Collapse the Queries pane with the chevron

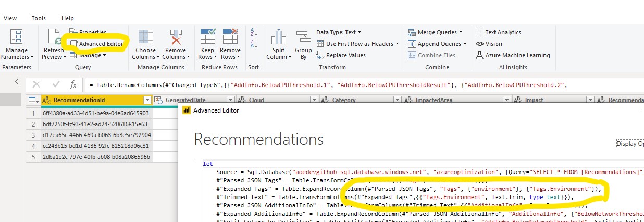17,82
